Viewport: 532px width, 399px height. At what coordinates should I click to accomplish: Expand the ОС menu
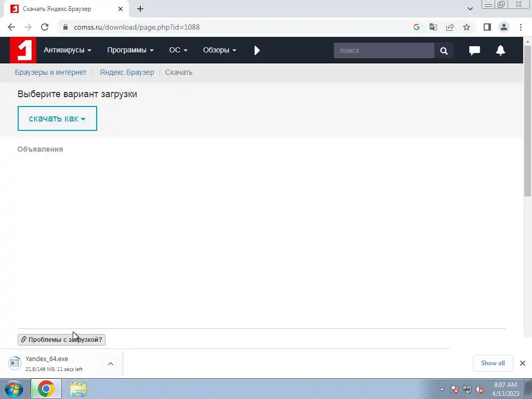click(x=178, y=50)
